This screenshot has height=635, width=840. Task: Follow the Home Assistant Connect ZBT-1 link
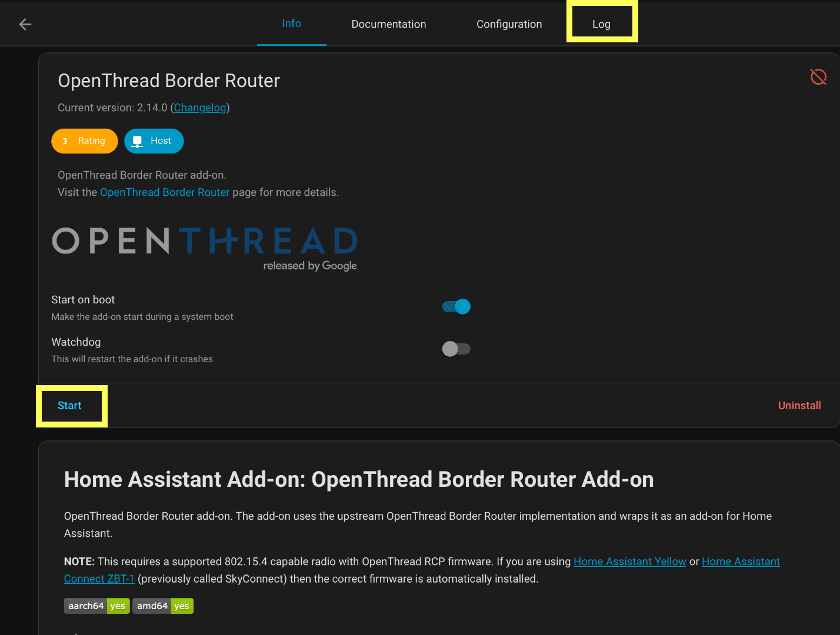tap(99, 579)
